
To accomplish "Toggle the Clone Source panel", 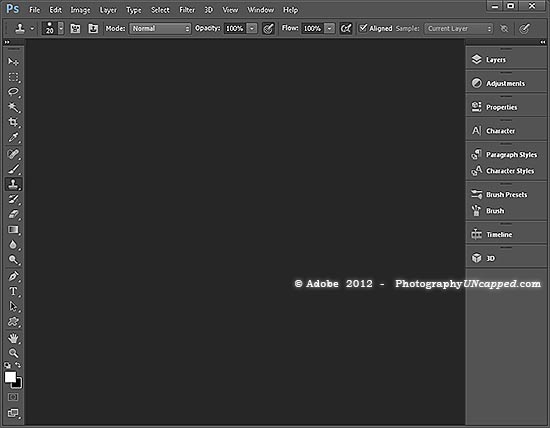I will pos(93,28).
